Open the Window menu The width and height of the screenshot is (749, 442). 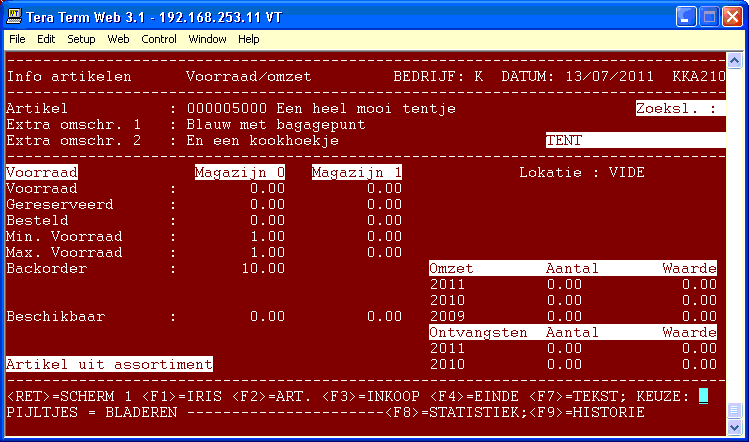click(x=207, y=39)
